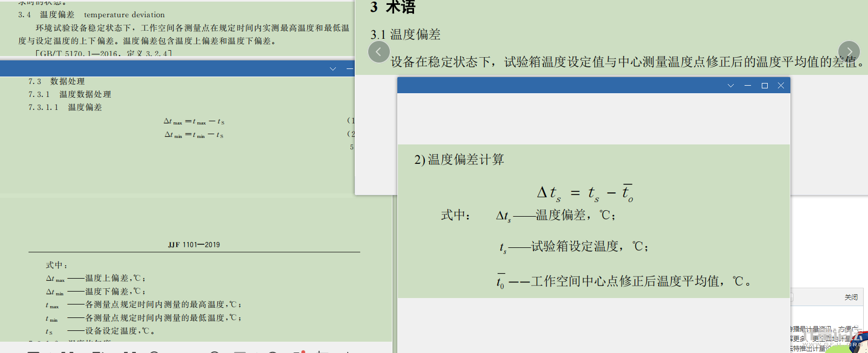Click the Δts = ts − t̄o formula
Viewport: 868px width, 353px height.
pos(585,192)
